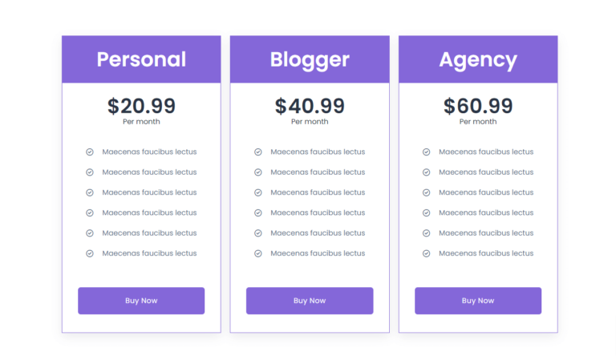Select the Personal plan header
This screenshot has height=364, width=616.
click(x=141, y=59)
